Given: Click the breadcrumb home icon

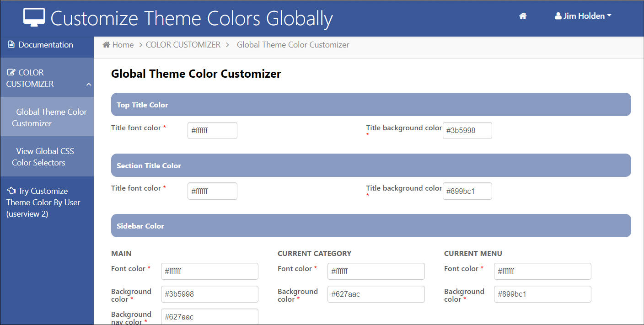Looking at the screenshot, I should [106, 45].
